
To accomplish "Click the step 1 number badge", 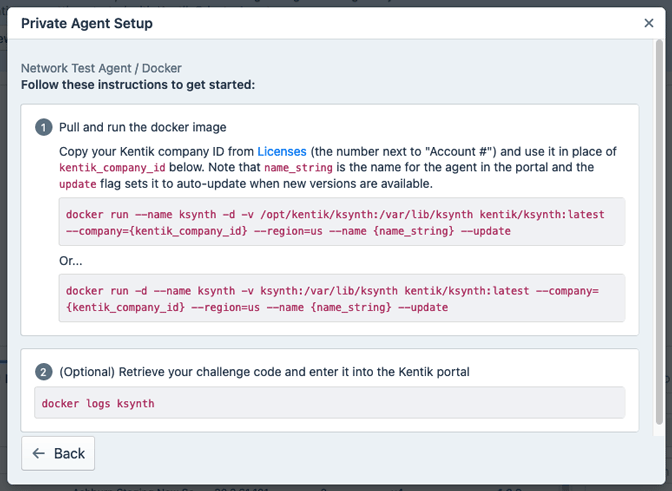I will (44, 127).
